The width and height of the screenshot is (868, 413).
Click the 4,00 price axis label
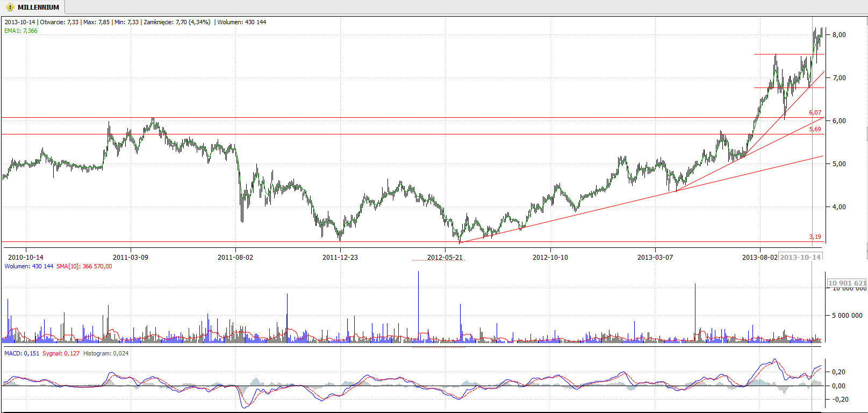(x=839, y=207)
